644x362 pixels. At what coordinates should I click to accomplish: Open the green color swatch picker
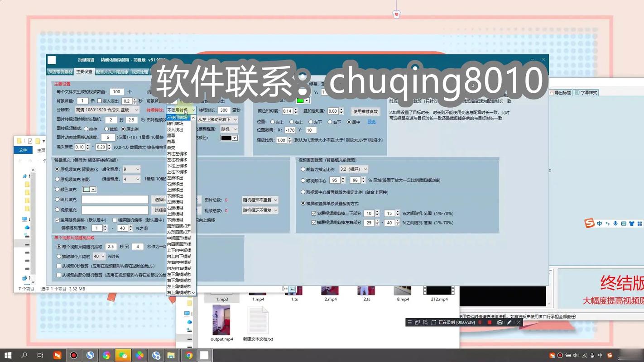303,100
